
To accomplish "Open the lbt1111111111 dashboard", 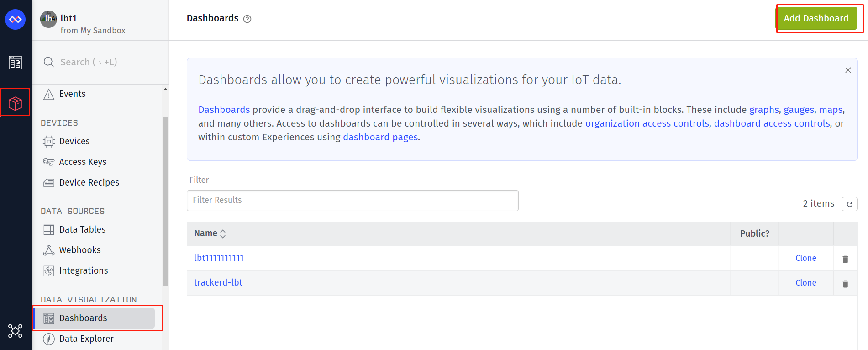I will 219,258.
